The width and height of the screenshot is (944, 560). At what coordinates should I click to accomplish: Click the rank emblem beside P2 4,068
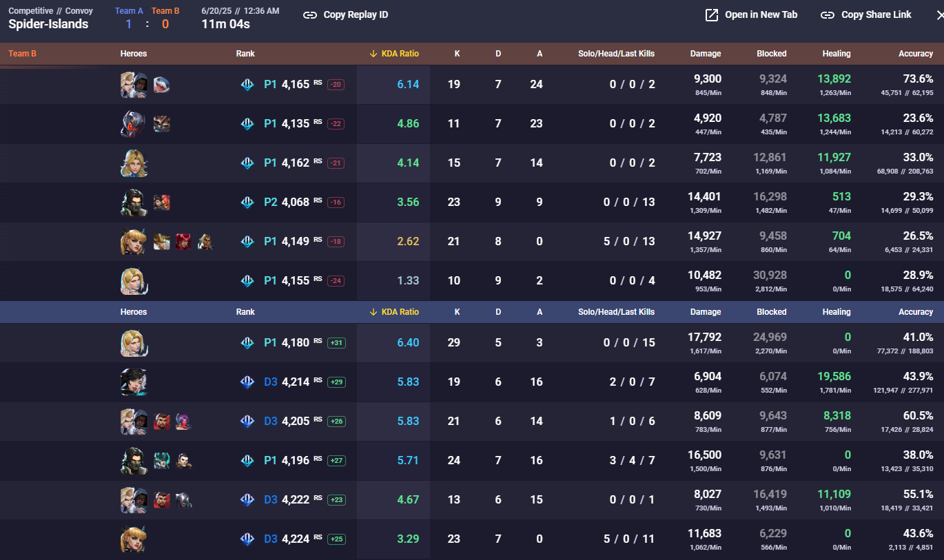pyautogui.click(x=247, y=203)
